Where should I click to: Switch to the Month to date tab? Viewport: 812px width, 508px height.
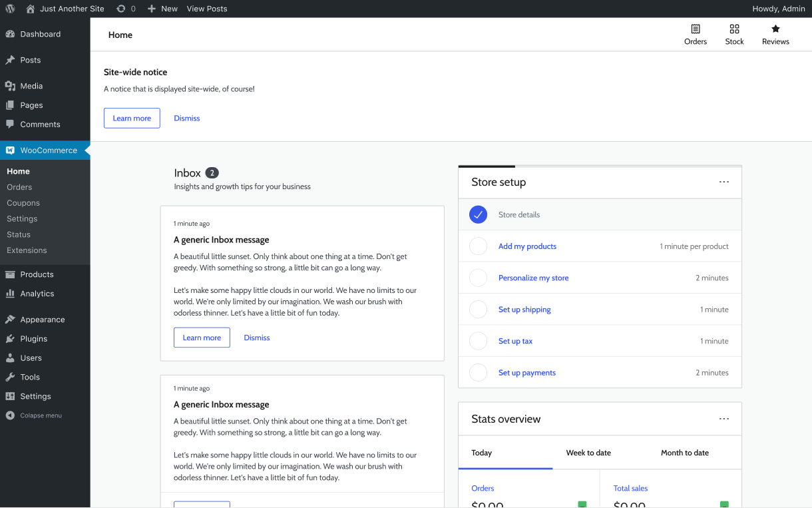[685, 453]
